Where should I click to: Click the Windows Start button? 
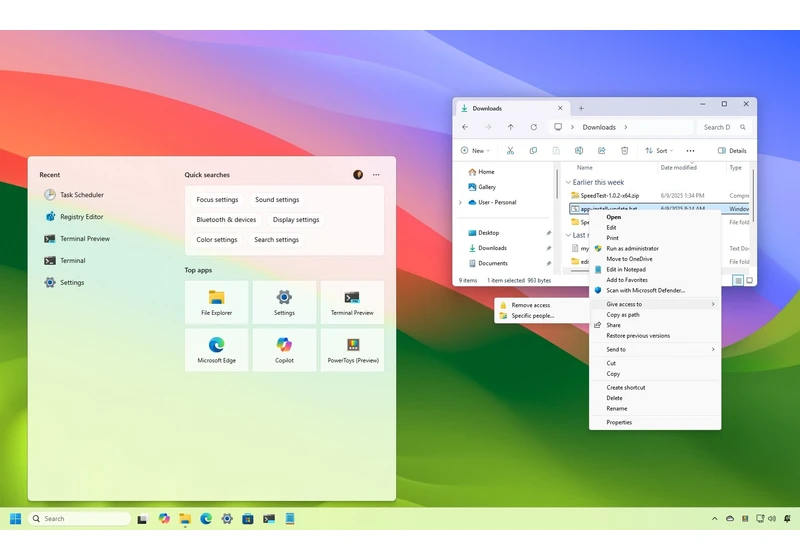pyautogui.click(x=15, y=519)
